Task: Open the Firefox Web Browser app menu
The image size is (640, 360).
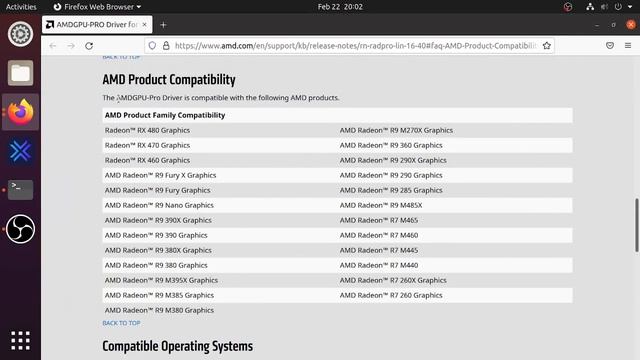Action: (x=97, y=7)
